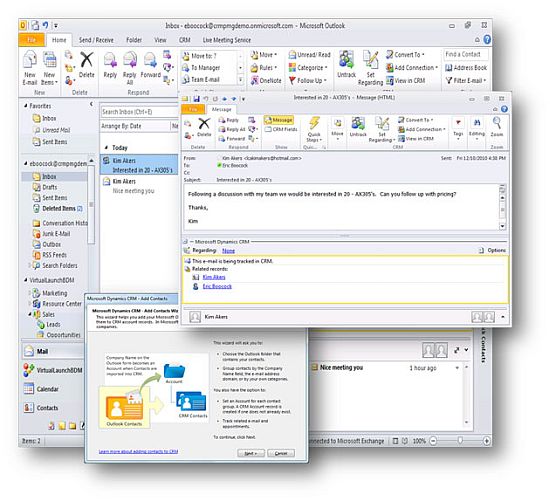Click Untrack icon in main Outlook ribbon
This screenshot has width=550, height=501.
pos(346,64)
